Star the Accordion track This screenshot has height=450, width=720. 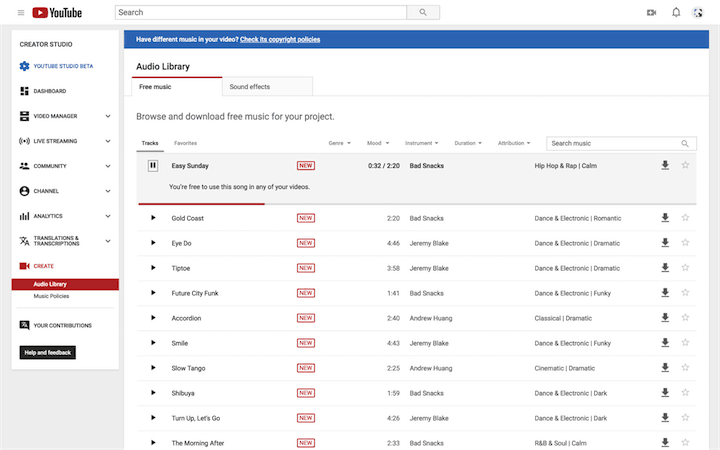685,317
